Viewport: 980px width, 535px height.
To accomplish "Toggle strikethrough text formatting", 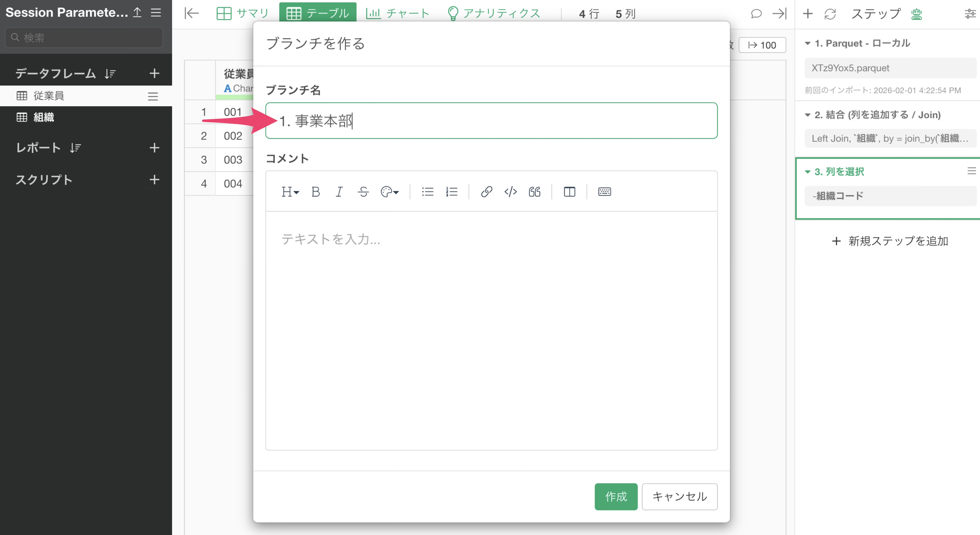I will [x=363, y=192].
